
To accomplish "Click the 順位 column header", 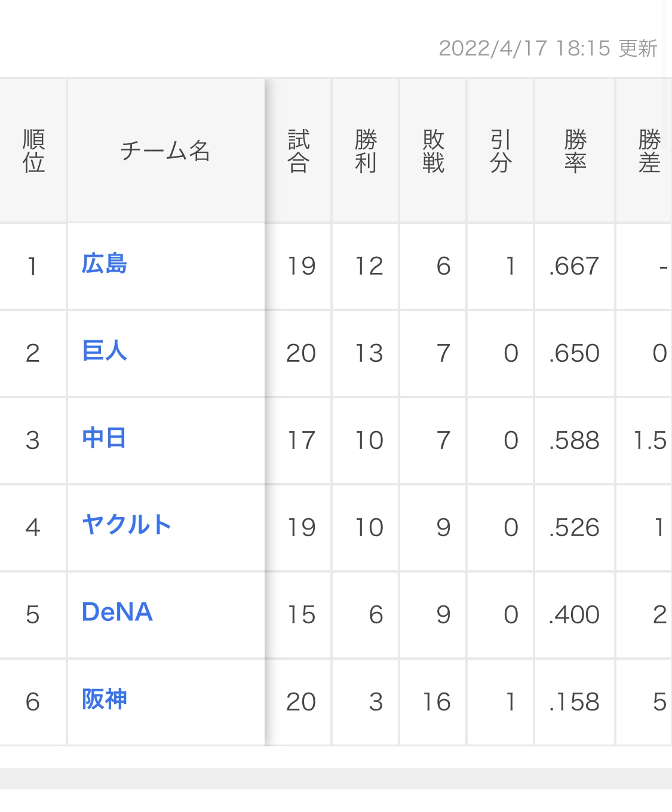I will (x=33, y=151).
